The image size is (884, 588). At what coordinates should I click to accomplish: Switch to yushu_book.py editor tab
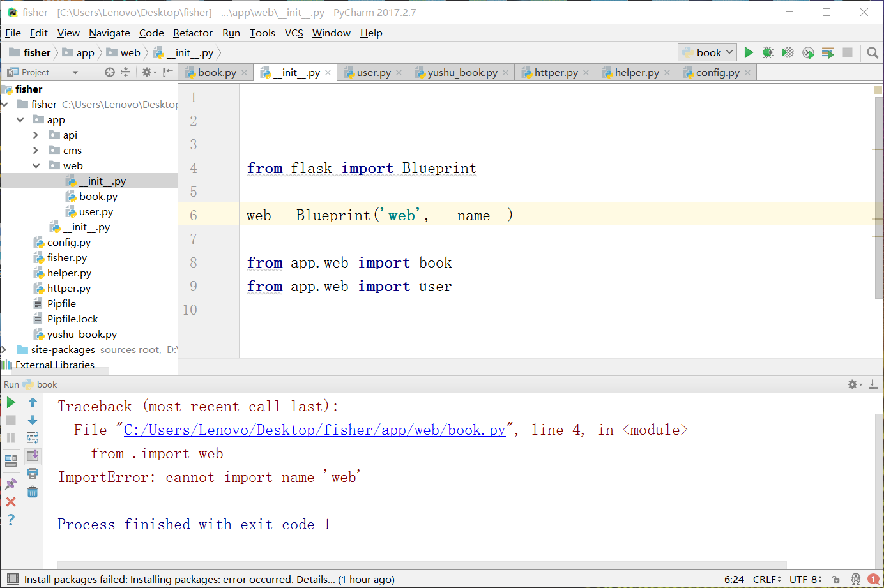click(462, 72)
